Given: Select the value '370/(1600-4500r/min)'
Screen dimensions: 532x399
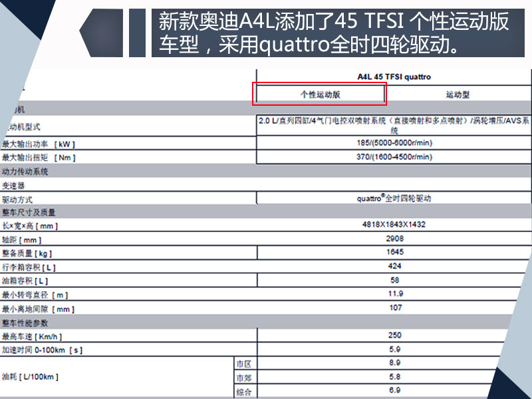Looking at the screenshot, I should 394,157.
